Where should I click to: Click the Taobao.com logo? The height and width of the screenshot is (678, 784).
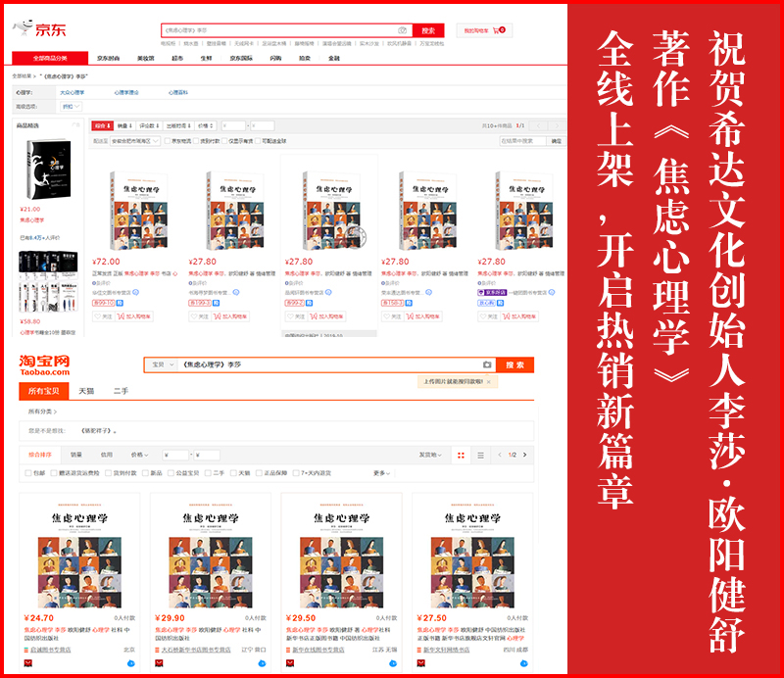click(45, 364)
